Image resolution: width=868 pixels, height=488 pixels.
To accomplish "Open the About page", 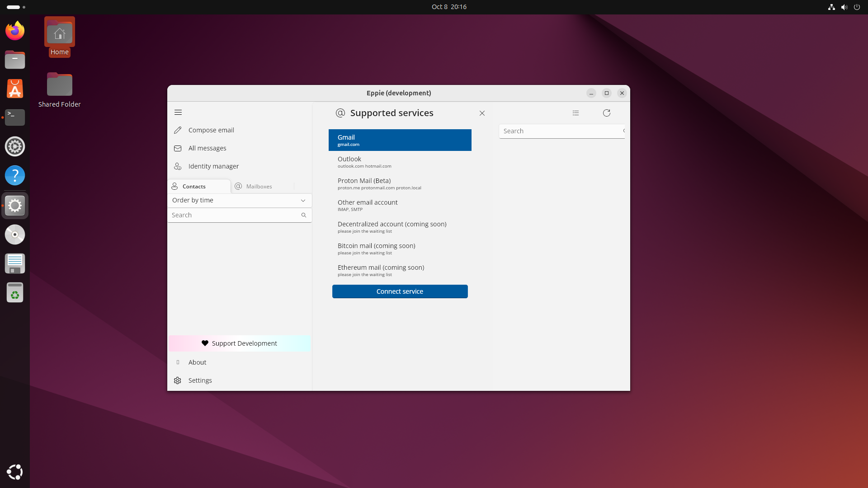I will pos(197,362).
